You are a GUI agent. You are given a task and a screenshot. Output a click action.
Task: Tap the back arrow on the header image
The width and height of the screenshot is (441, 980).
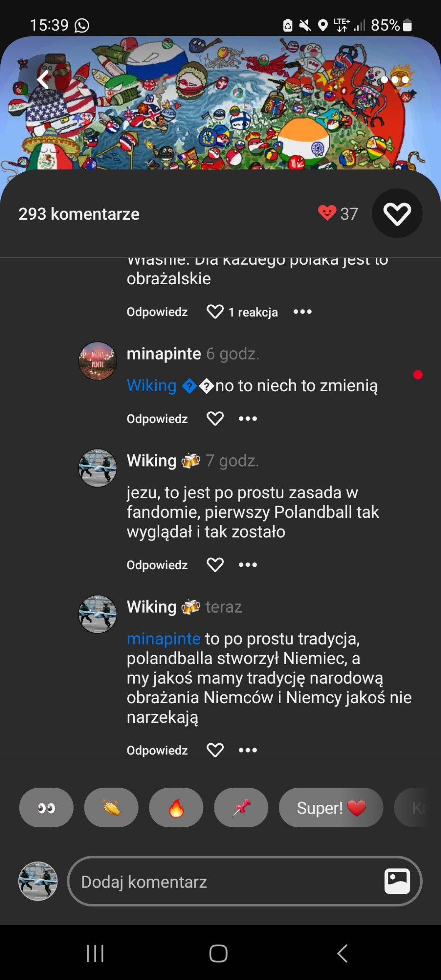pyautogui.click(x=43, y=79)
